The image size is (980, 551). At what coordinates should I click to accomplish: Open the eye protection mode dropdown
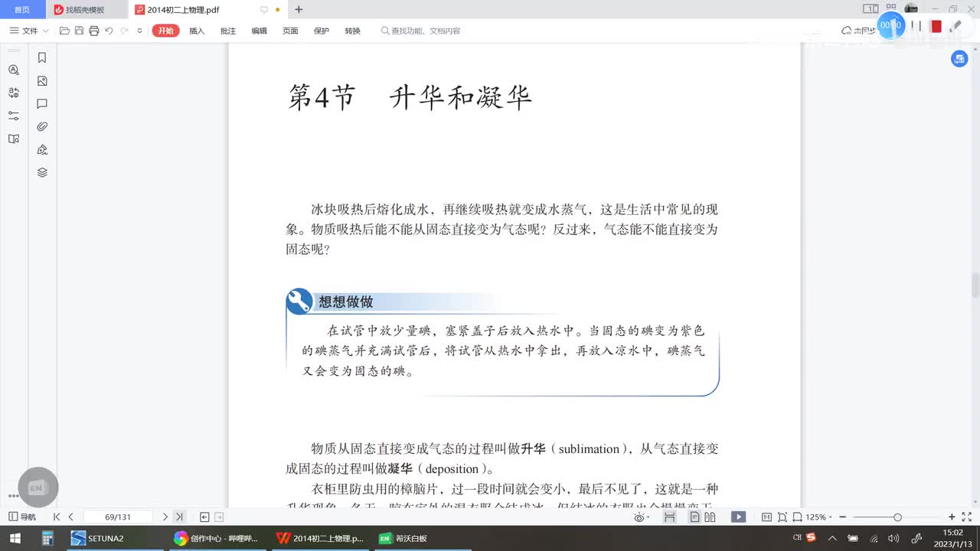pyautogui.click(x=641, y=517)
